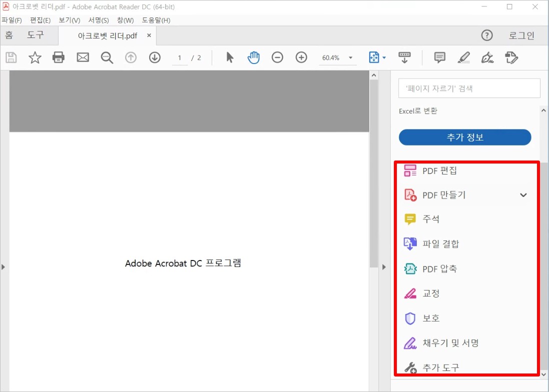Viewport: 549px width, 392px height.
Task: Click the current page number field
Action: tap(180, 57)
